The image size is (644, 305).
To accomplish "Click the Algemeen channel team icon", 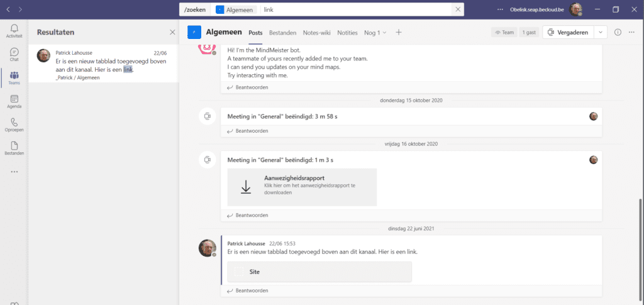I will [194, 33].
